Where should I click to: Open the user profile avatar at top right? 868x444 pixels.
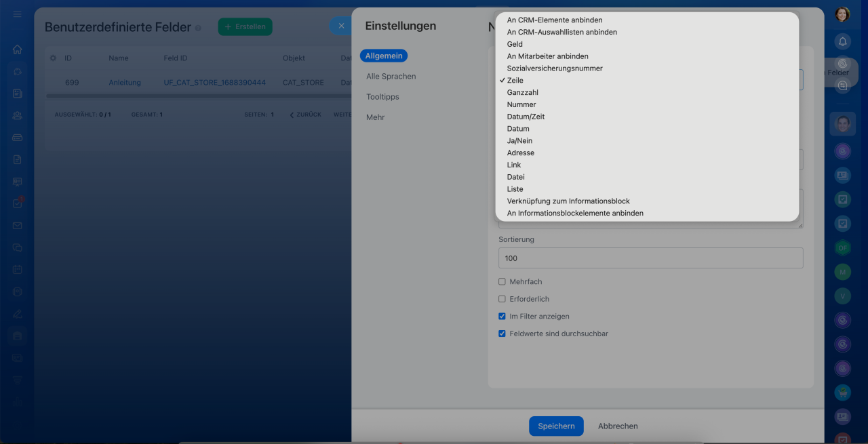(x=842, y=14)
